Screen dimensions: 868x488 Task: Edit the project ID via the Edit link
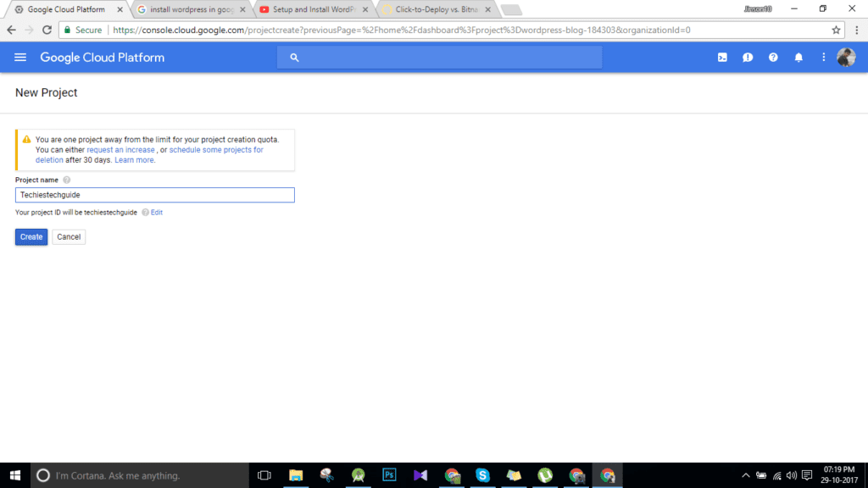click(x=157, y=213)
